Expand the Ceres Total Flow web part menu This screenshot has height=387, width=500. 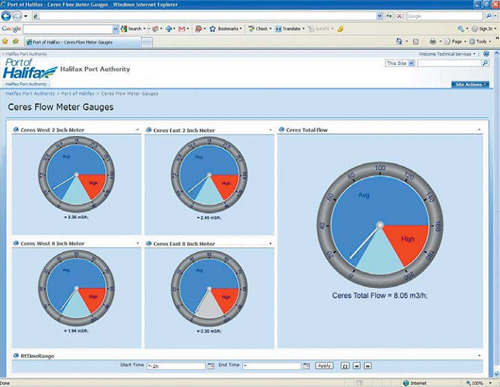coord(479,130)
